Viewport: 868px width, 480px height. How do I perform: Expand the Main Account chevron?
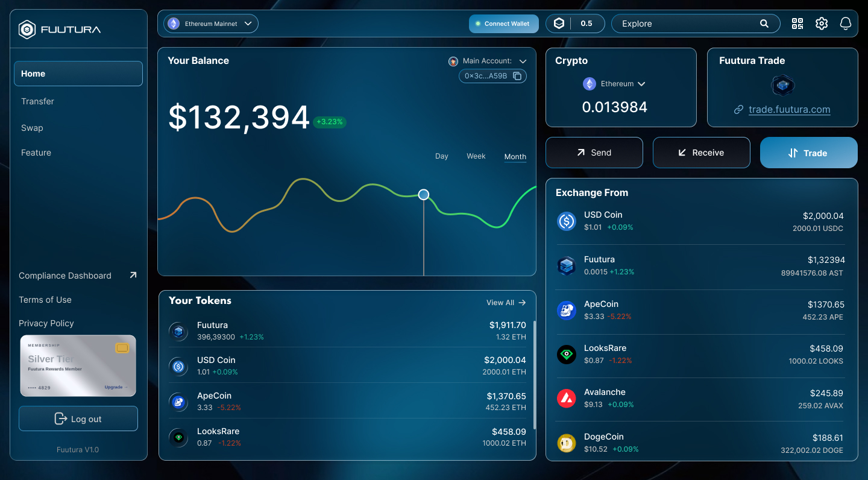[523, 62]
